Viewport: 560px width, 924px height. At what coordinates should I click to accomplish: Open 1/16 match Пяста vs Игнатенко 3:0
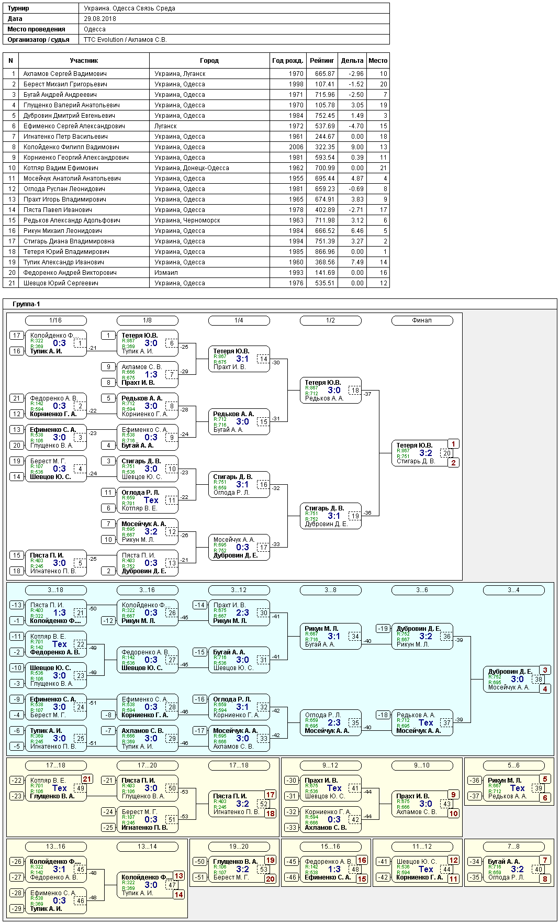coord(55,563)
